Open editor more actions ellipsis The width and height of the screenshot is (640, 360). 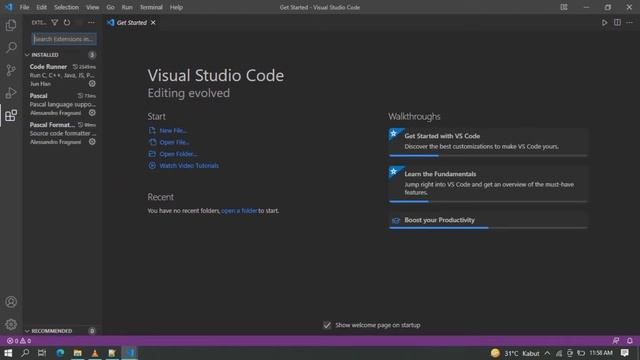point(629,23)
